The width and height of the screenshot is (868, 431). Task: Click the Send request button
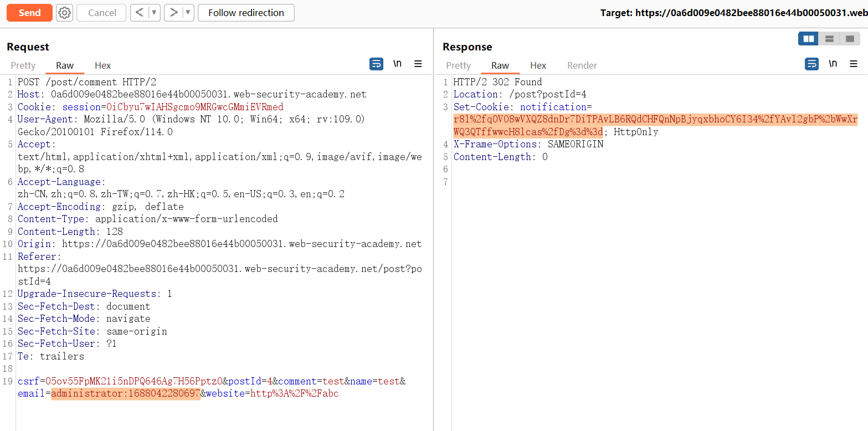29,13
